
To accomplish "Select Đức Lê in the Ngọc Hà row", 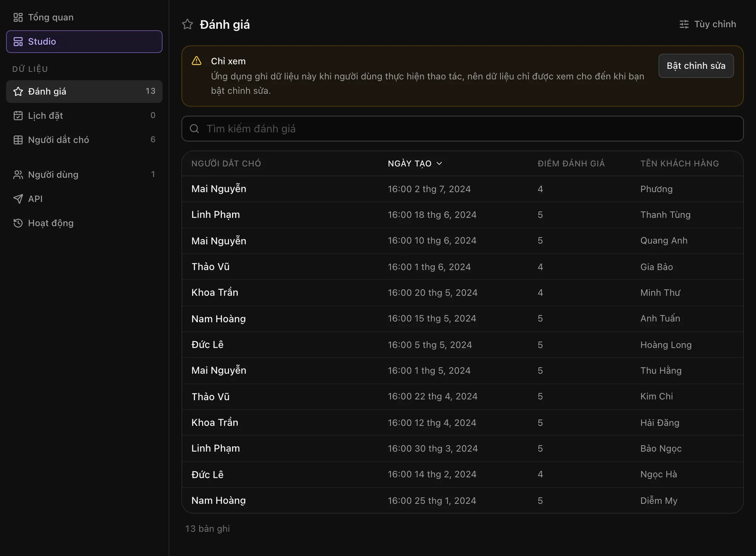I will (208, 474).
